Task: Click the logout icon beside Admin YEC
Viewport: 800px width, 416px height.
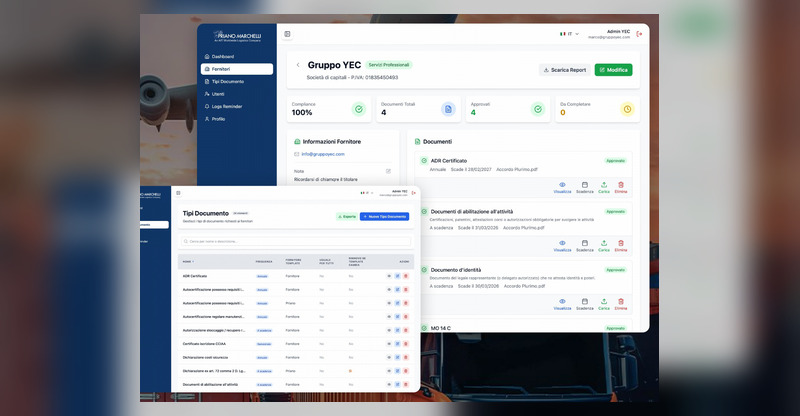Action: coord(639,34)
